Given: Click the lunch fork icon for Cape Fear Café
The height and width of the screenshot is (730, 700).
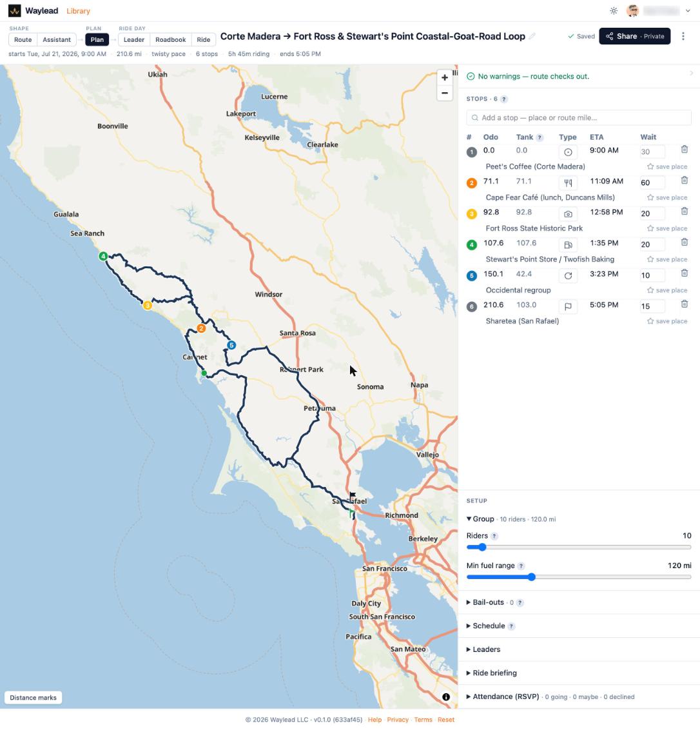Looking at the screenshot, I should click(x=568, y=183).
